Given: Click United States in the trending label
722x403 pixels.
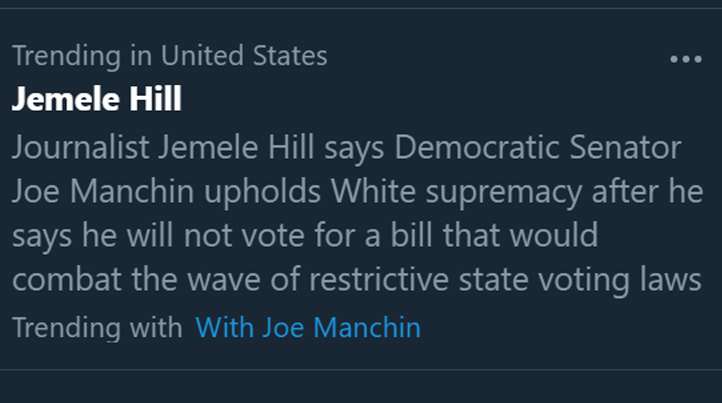Looking at the screenshot, I should click(244, 56).
